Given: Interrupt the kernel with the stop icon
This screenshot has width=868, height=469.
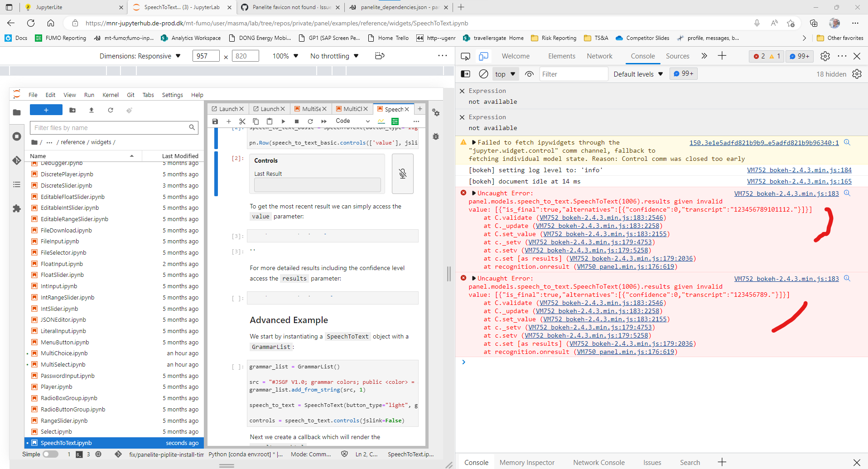Looking at the screenshot, I should click(x=297, y=121).
